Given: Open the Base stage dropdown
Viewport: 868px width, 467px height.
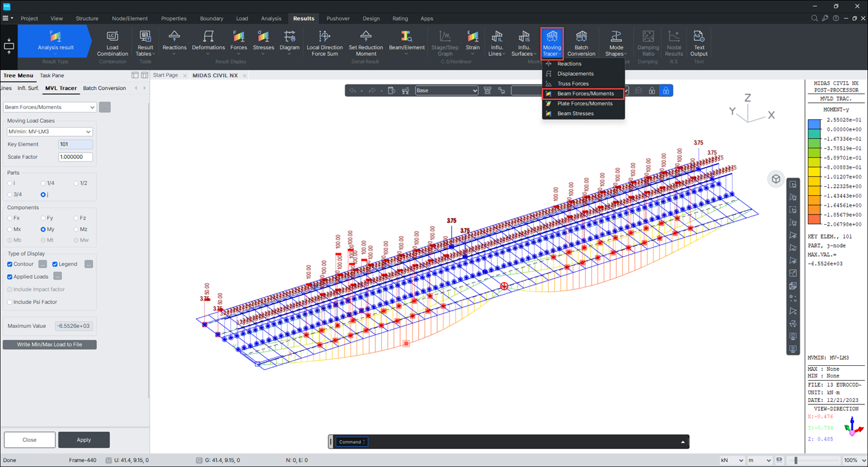Looking at the screenshot, I should (446, 90).
